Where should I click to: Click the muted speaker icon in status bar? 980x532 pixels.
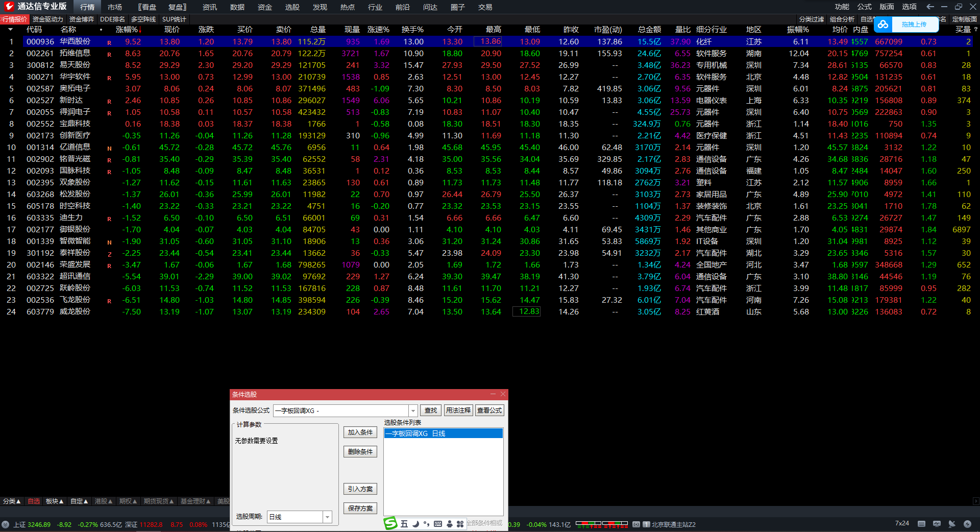[x=952, y=524]
